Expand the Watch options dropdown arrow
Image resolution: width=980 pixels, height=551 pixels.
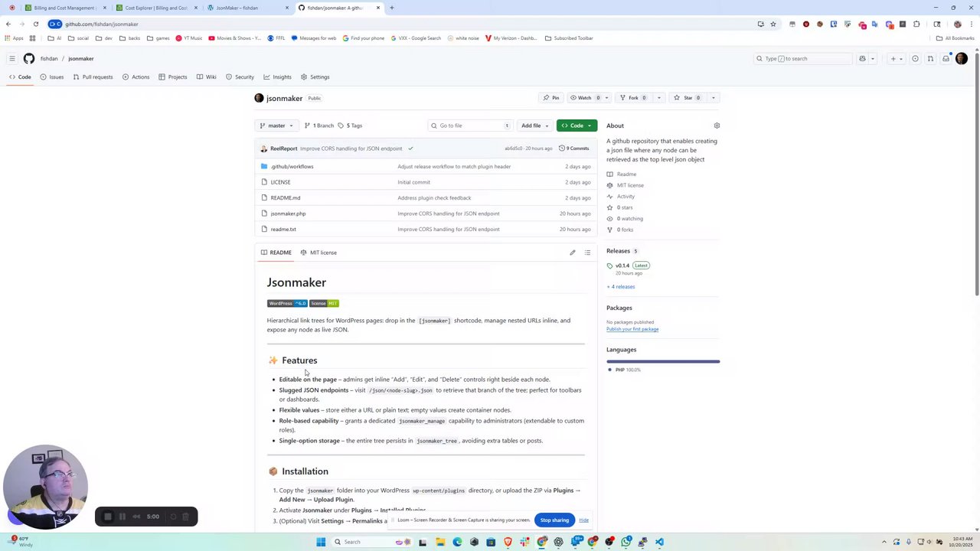[x=606, y=98]
